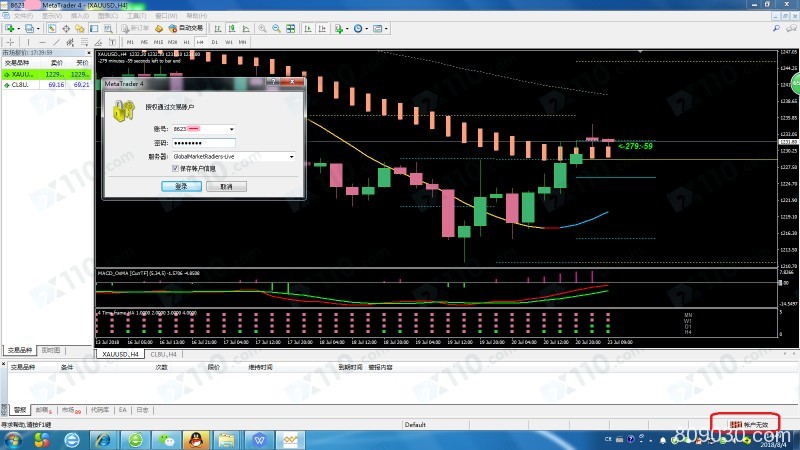The width and height of the screenshot is (800, 450).
Task: Open QQ penguin icon in taskbar
Action: point(196,440)
